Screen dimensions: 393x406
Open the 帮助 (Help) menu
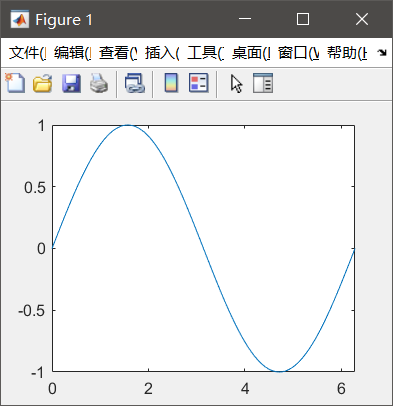(x=347, y=53)
